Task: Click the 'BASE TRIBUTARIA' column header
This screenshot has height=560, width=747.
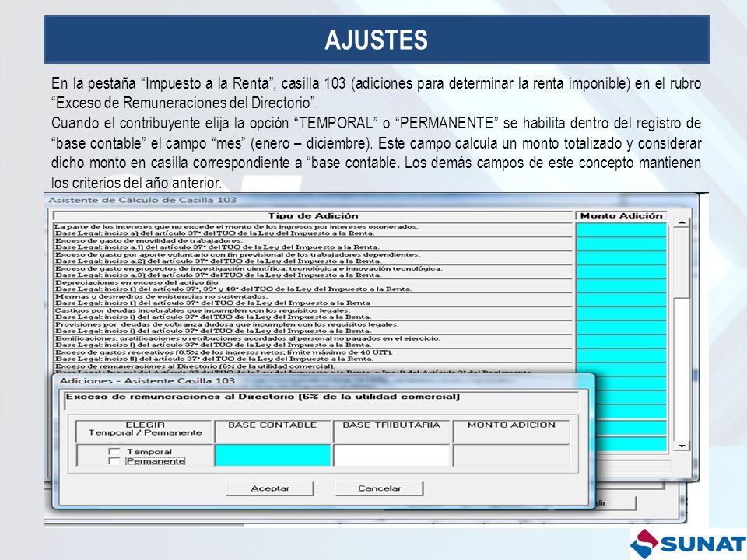Action: 391,430
